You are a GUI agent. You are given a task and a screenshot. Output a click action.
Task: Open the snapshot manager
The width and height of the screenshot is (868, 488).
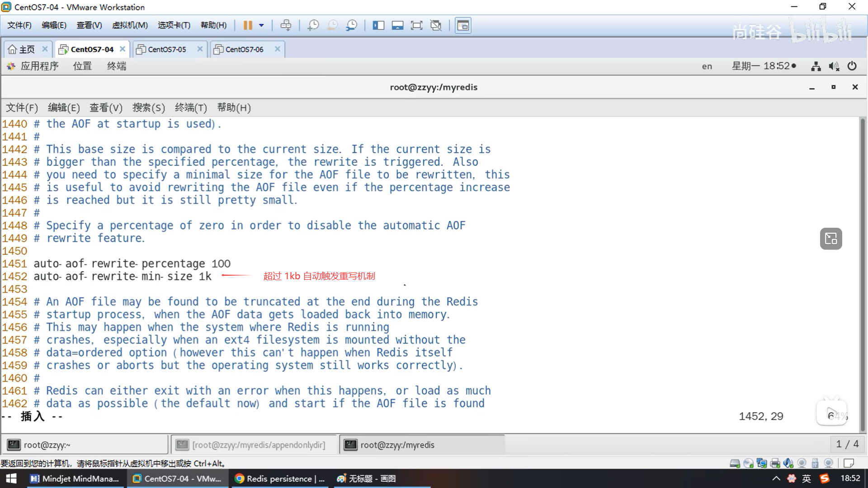[x=351, y=25]
